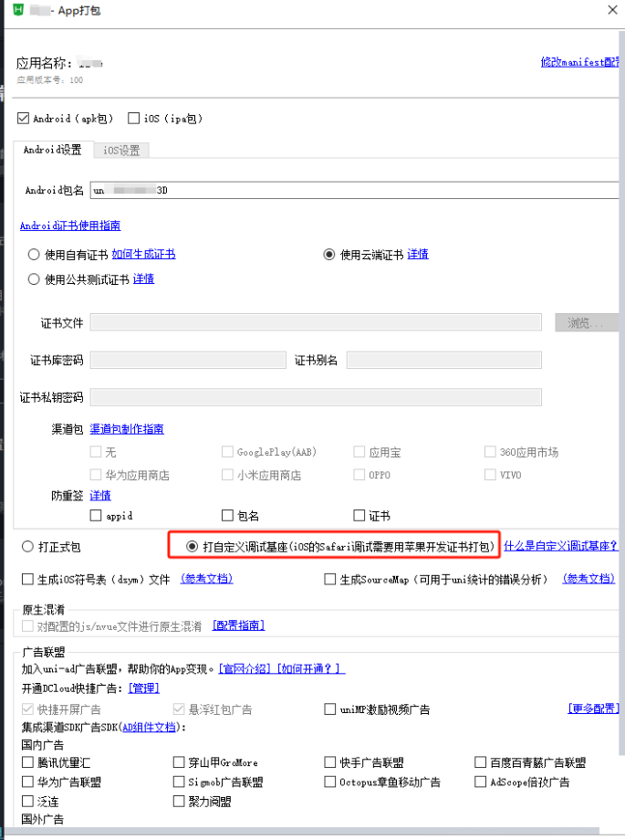The height and width of the screenshot is (840, 625).
Task: Click the HBuilderX icon in title bar
Action: pyautogui.click(x=16, y=10)
